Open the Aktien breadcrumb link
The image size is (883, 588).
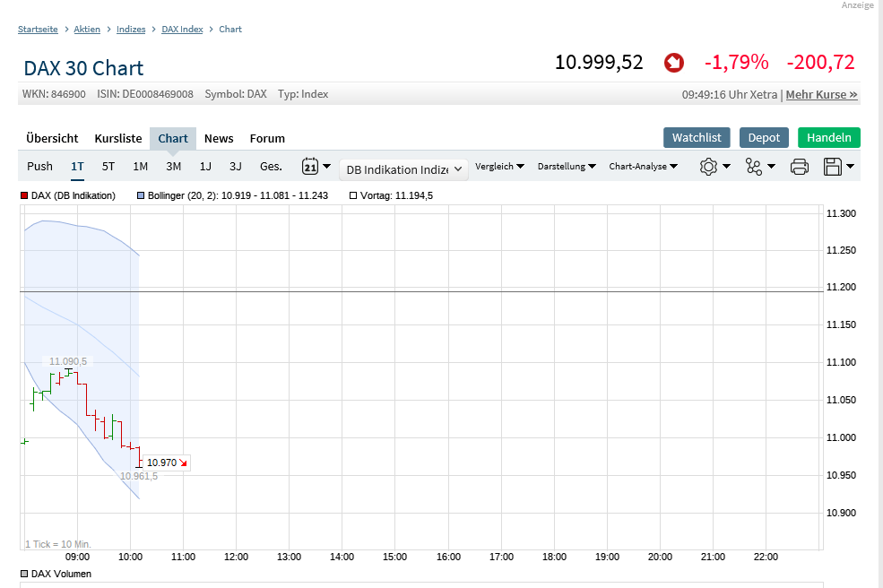pyautogui.click(x=87, y=30)
